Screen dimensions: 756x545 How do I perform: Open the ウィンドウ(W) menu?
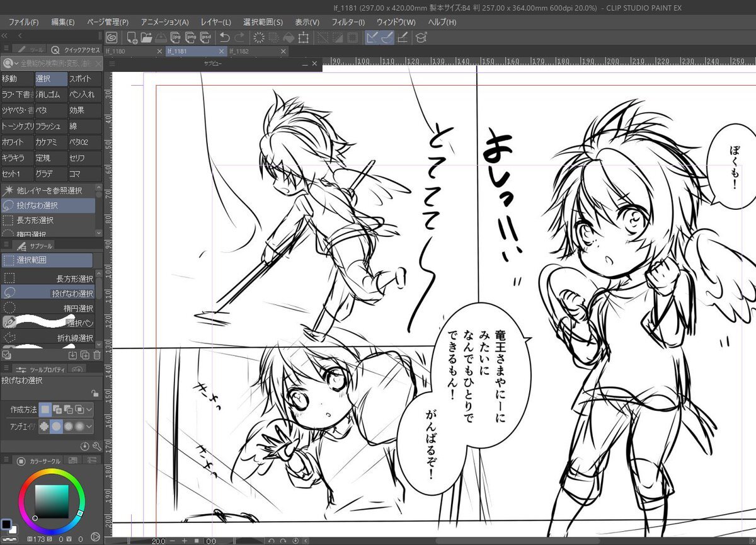point(396,22)
